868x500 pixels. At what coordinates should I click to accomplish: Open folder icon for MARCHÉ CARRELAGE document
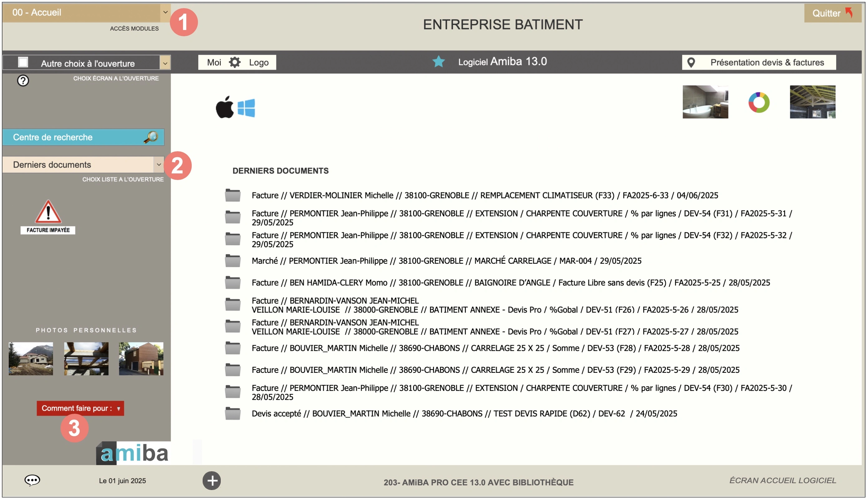click(233, 261)
